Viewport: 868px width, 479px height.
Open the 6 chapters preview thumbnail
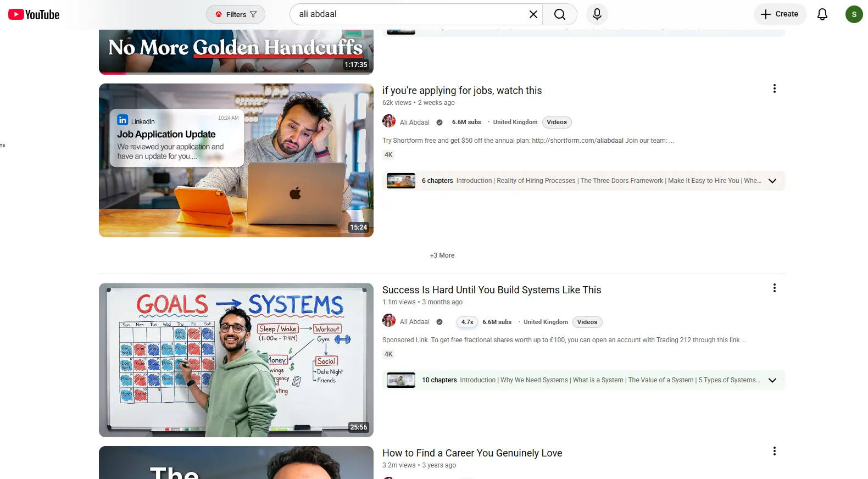pyautogui.click(x=401, y=181)
